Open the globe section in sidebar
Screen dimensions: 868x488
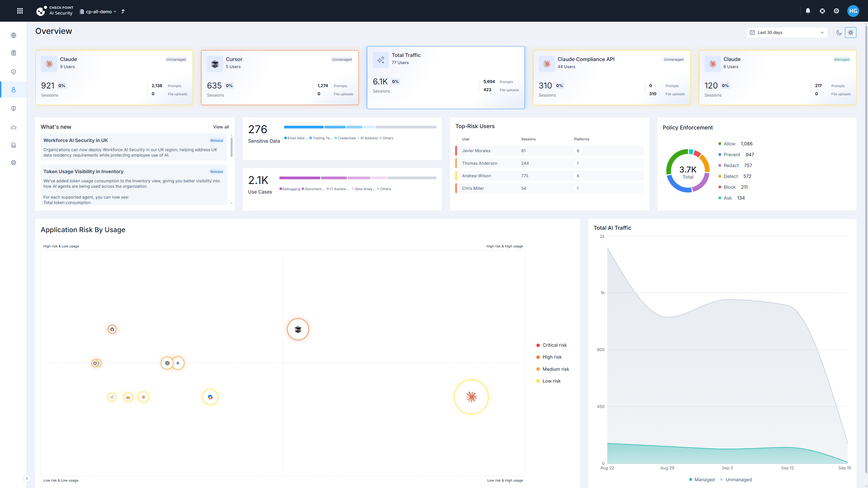14,35
